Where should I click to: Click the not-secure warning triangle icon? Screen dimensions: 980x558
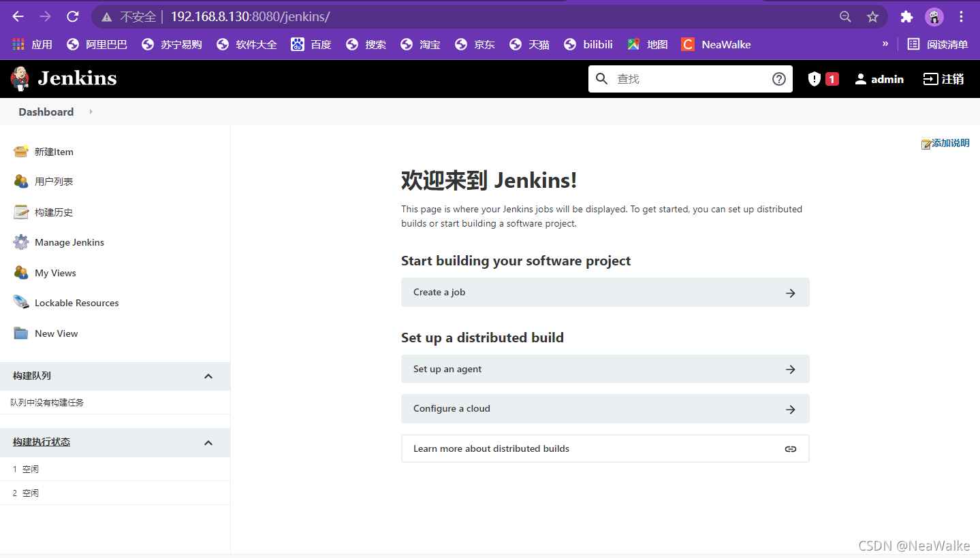[106, 16]
